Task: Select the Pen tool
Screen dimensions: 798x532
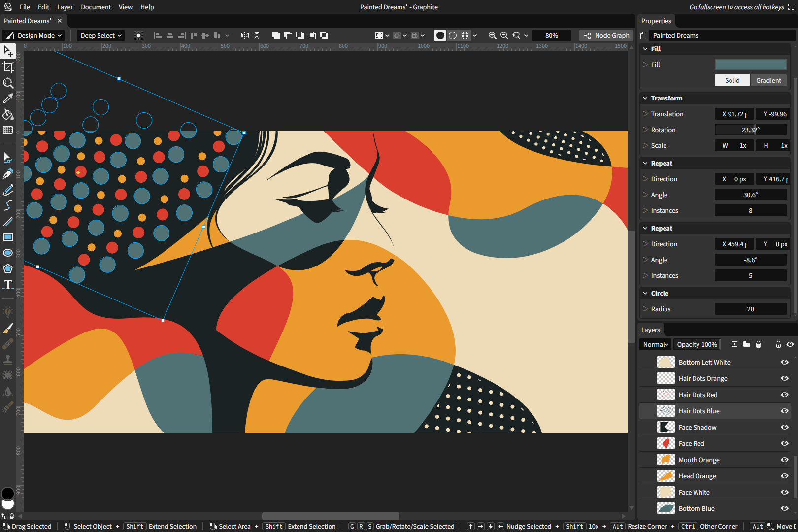Action: [8, 174]
